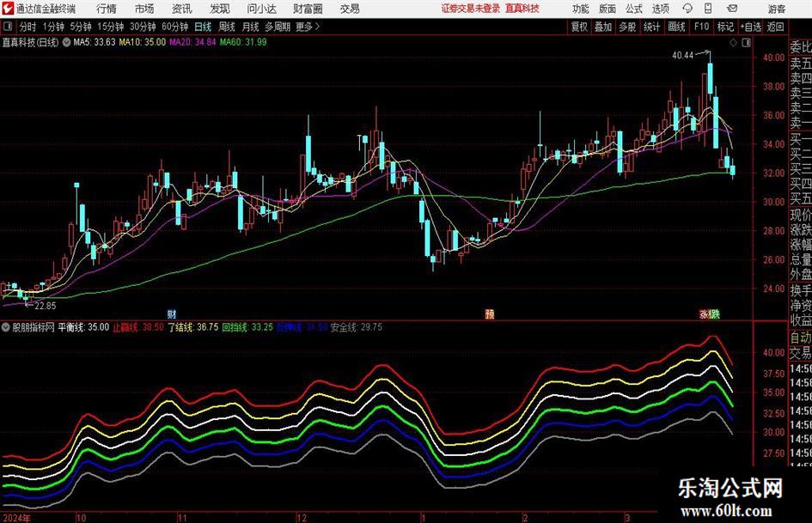
Task: Click the Tongdaxin app logo icon
Action: coord(7,9)
